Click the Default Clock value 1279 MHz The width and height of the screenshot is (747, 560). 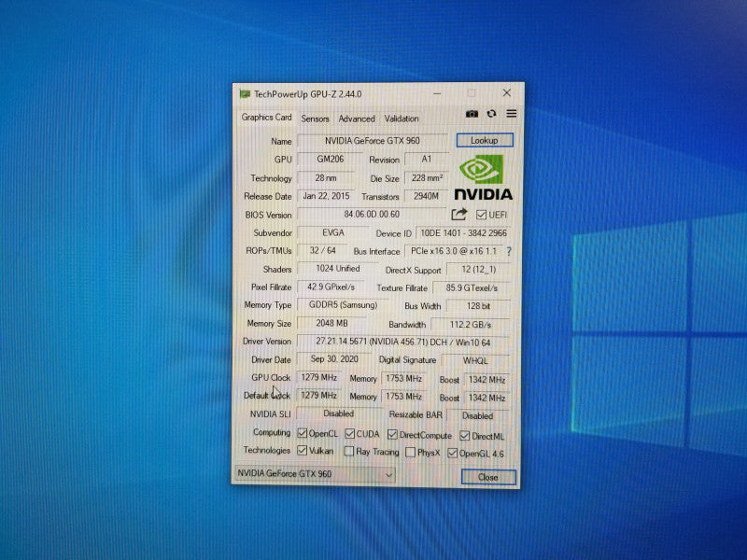pyautogui.click(x=318, y=395)
